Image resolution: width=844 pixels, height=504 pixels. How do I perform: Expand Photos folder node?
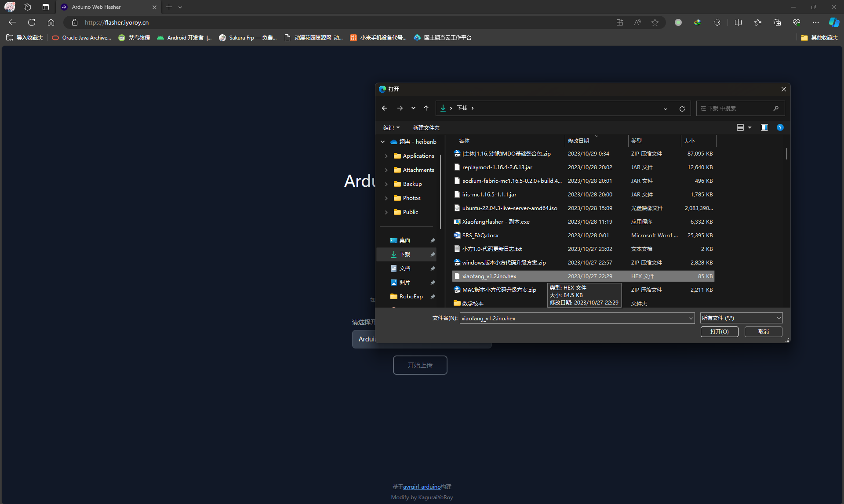[386, 198]
